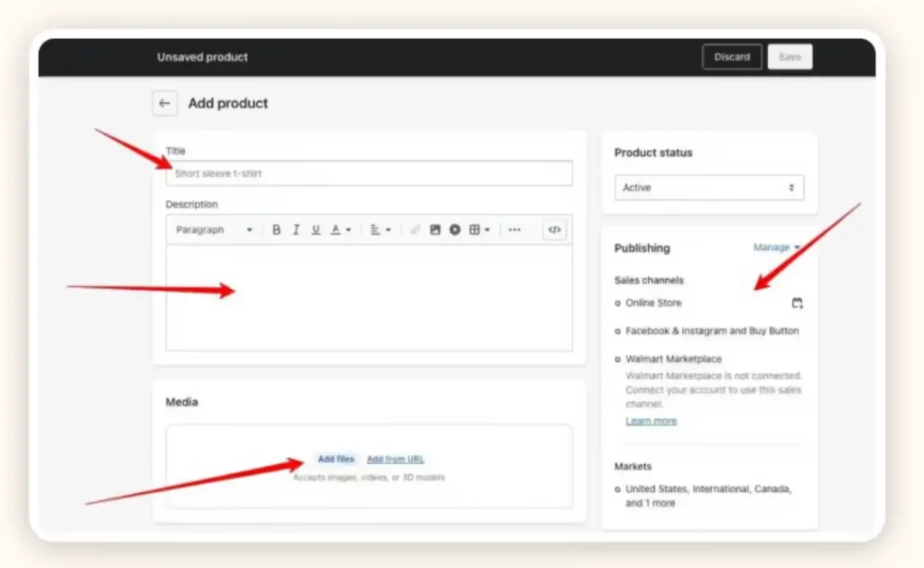The height and width of the screenshot is (568, 924).
Task: Open the text color dropdown
Action: point(340,230)
